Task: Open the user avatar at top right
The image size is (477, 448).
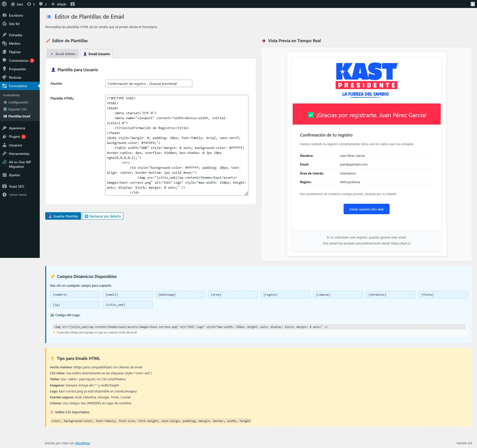Action: click(x=473, y=4)
